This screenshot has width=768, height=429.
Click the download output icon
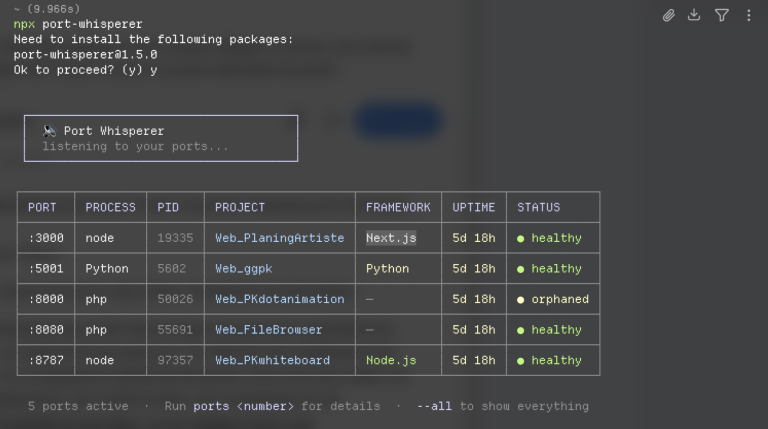(694, 15)
